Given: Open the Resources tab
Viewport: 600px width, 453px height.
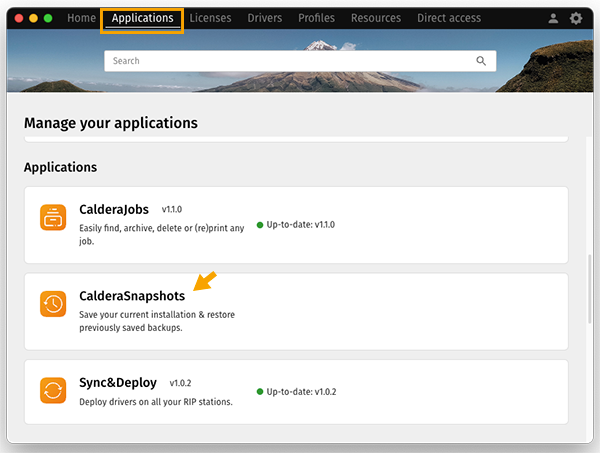Looking at the screenshot, I should pos(376,18).
